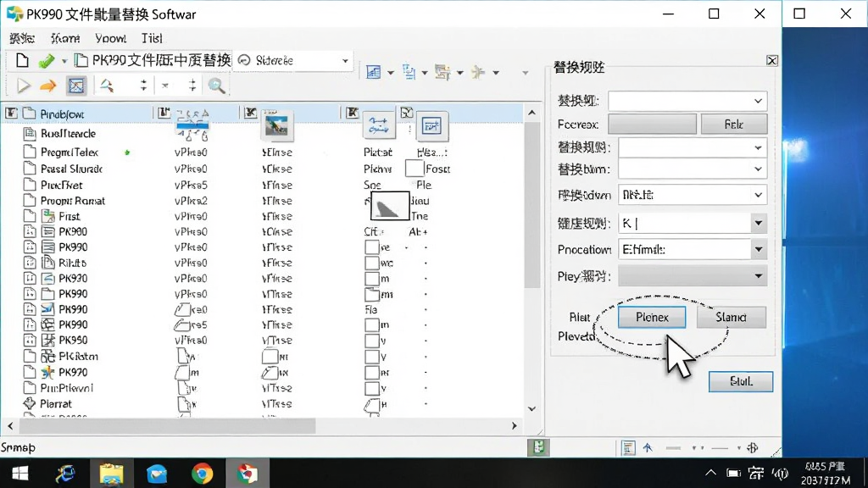Click the orange right arrow toolbar icon

click(48, 86)
